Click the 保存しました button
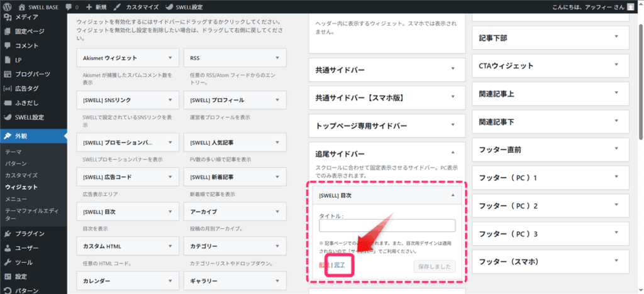Screen dimensions: 644x294 click(x=435, y=266)
